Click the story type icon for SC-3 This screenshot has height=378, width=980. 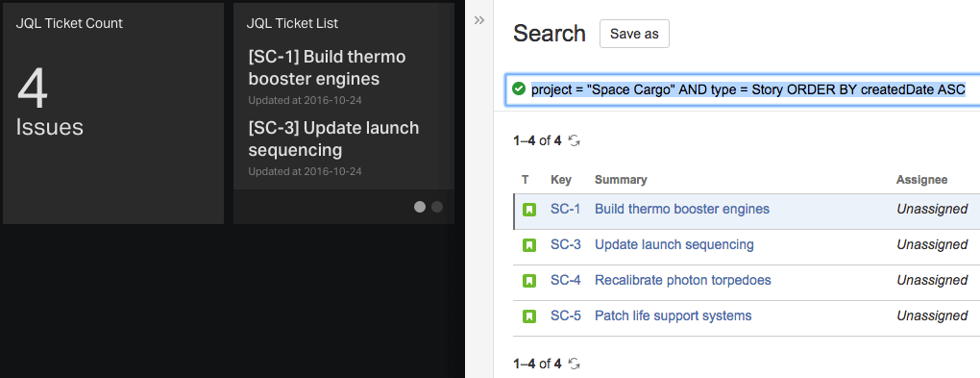pyautogui.click(x=529, y=244)
